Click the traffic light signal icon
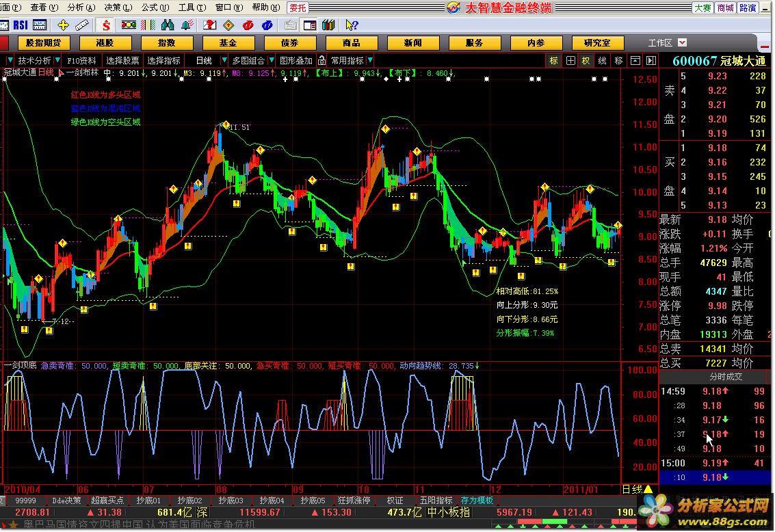 pos(129,25)
